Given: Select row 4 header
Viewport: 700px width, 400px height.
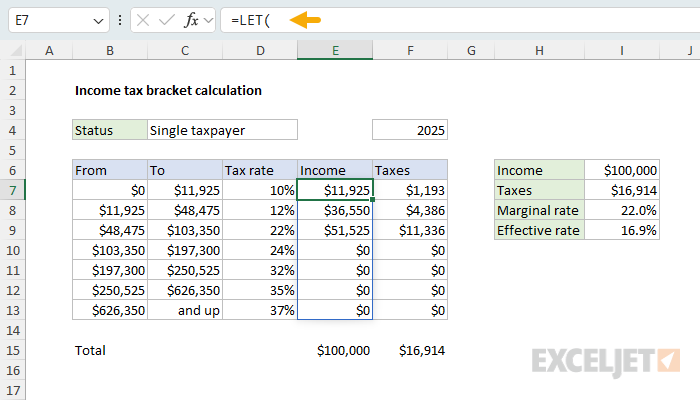Looking at the screenshot, I should (12, 130).
